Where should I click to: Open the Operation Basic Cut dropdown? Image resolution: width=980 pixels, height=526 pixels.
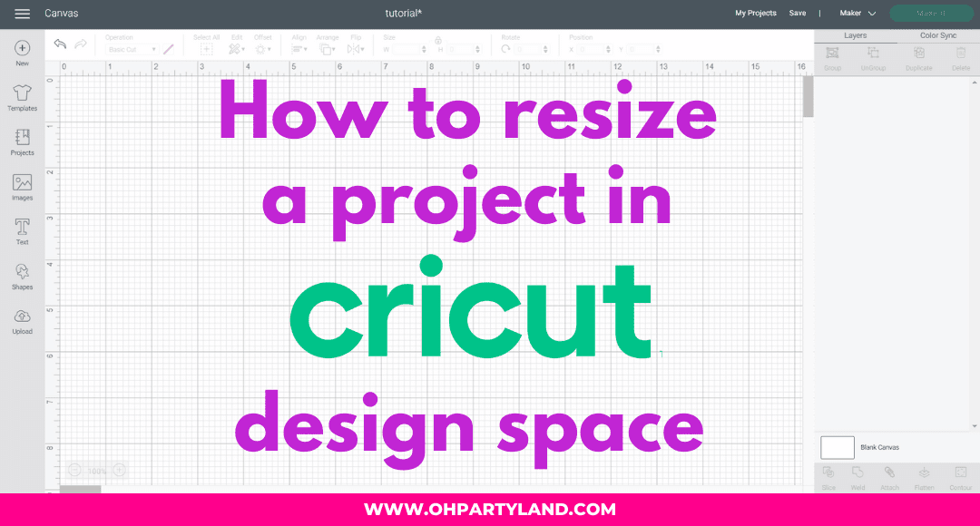click(132, 49)
